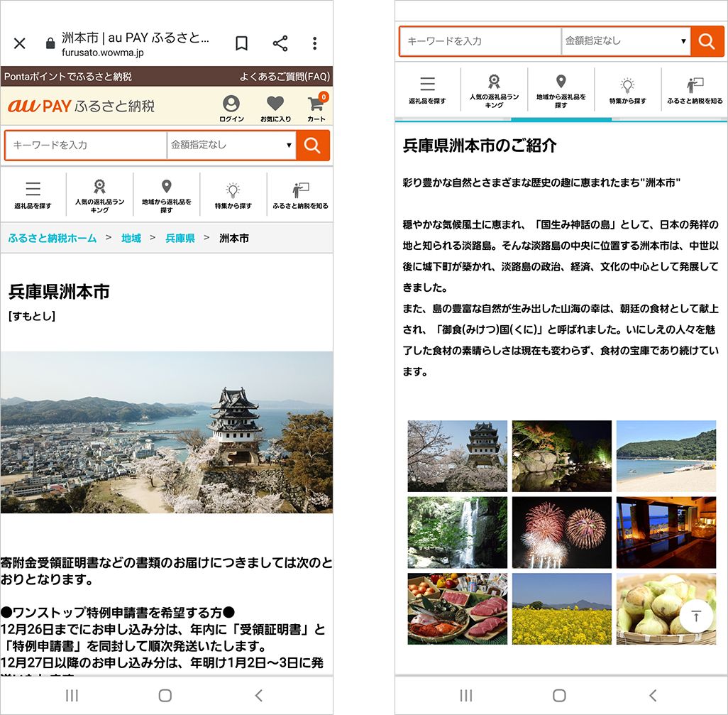Tap back button on right phone
This screenshot has height=715, width=728.
[653, 695]
